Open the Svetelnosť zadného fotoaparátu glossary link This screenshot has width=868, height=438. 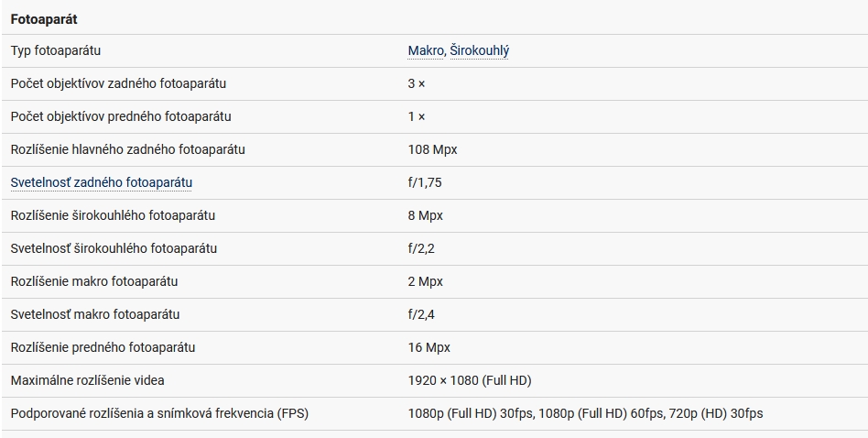click(x=102, y=182)
